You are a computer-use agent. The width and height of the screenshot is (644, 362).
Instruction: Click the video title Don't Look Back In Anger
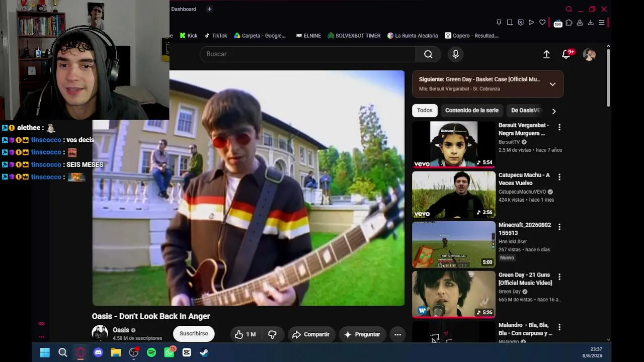click(151, 316)
